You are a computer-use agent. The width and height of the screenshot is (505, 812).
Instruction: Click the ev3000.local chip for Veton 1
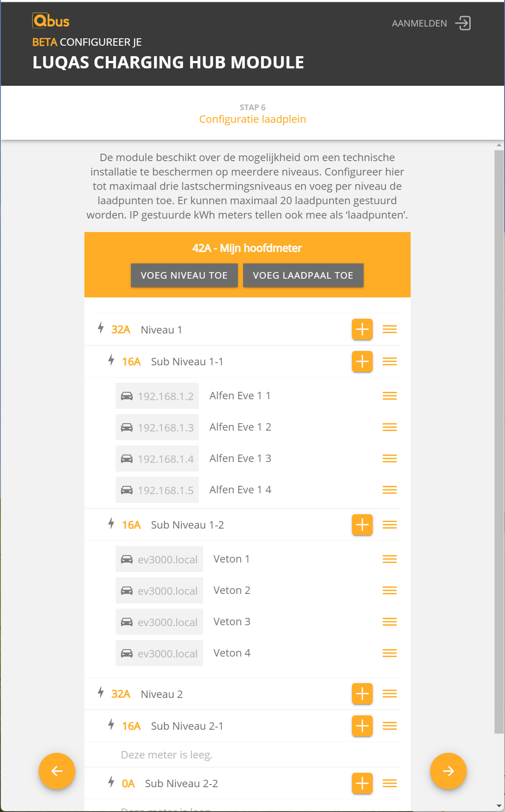click(x=159, y=559)
